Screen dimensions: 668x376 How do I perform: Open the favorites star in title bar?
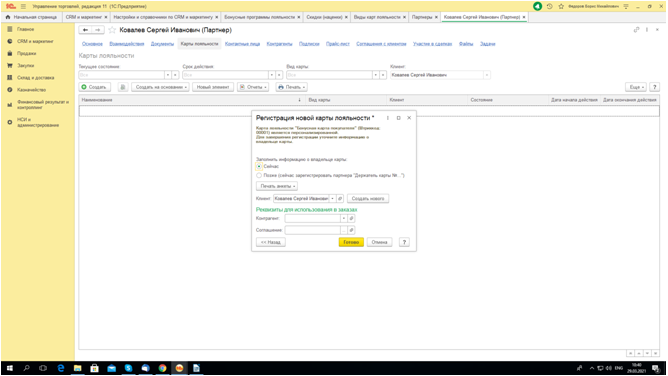pyautogui.click(x=561, y=6)
